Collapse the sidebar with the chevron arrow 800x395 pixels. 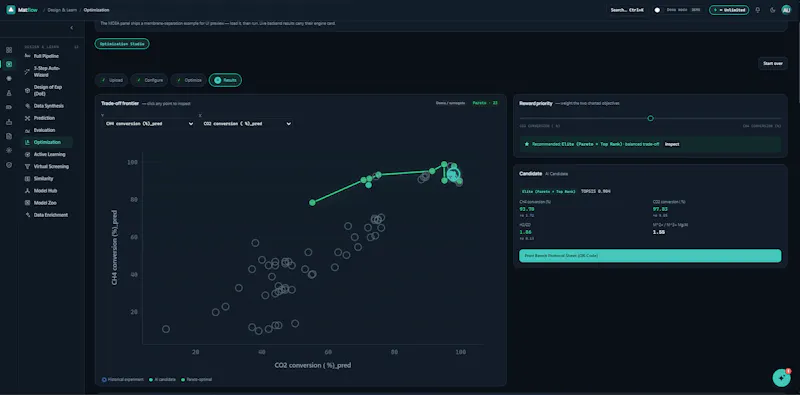pos(71,28)
